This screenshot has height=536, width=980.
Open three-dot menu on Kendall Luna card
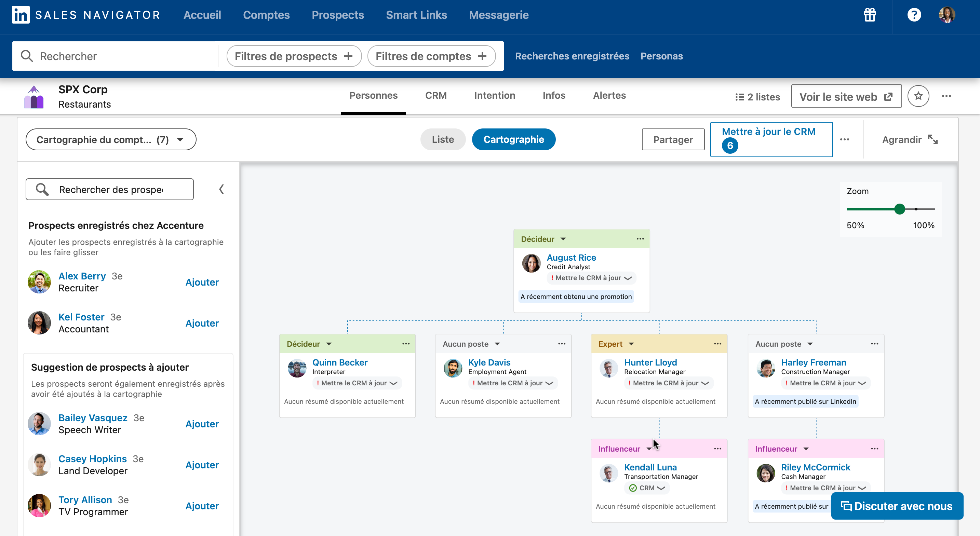[x=717, y=449]
